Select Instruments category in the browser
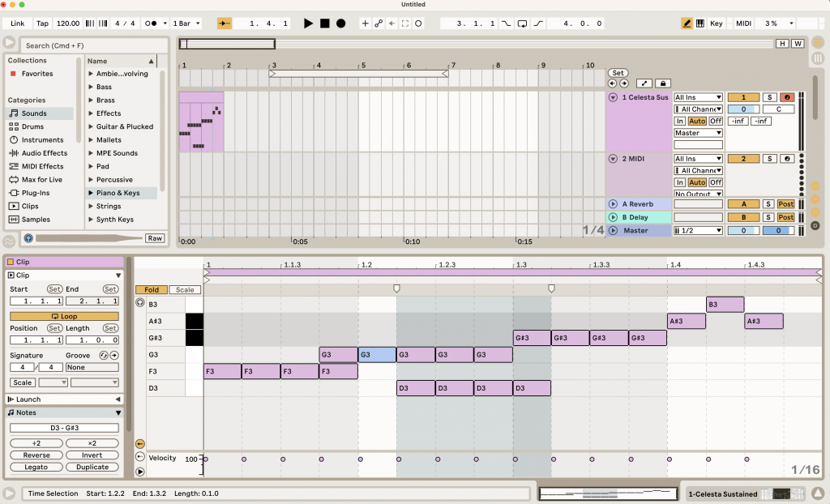The width and height of the screenshot is (830, 504). tap(42, 139)
